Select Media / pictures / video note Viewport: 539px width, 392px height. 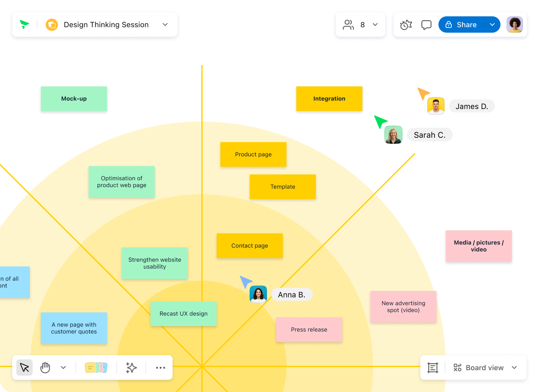(x=479, y=246)
